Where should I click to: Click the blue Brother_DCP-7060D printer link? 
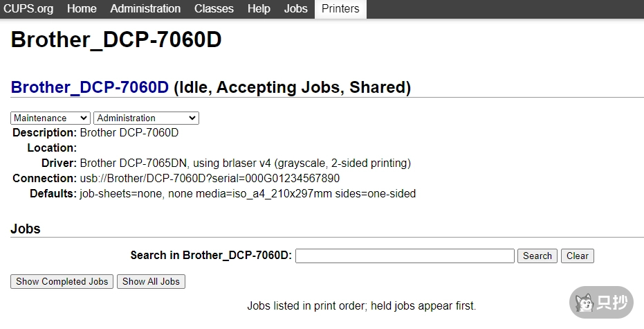90,88
